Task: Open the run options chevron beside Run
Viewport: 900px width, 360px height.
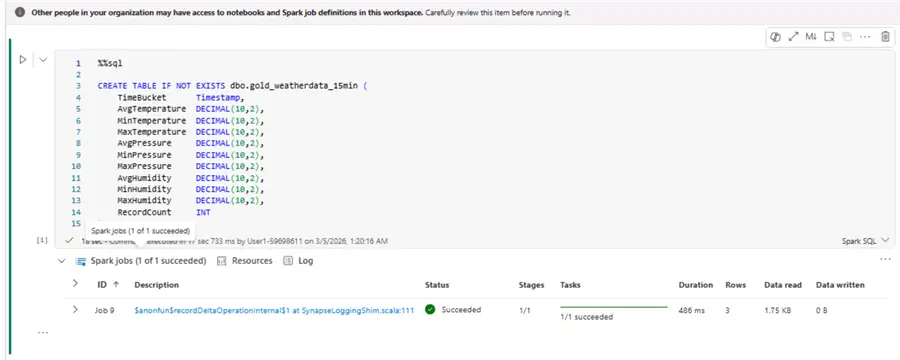Action: [x=42, y=59]
